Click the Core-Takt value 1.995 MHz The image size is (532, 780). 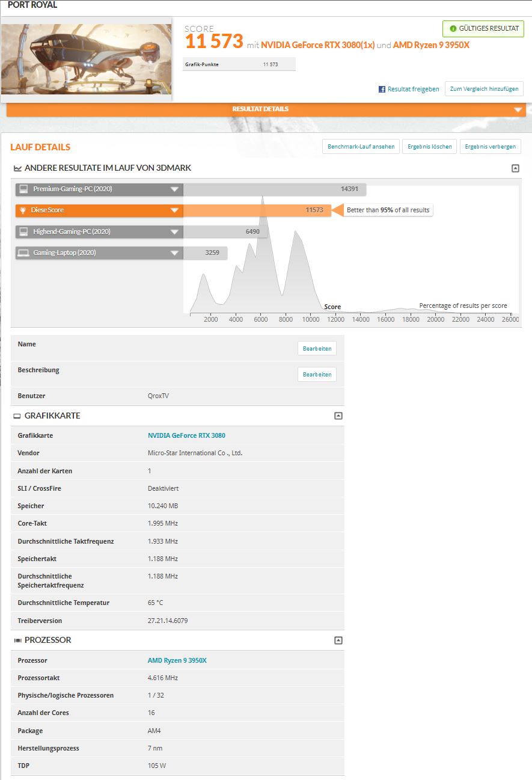(163, 523)
